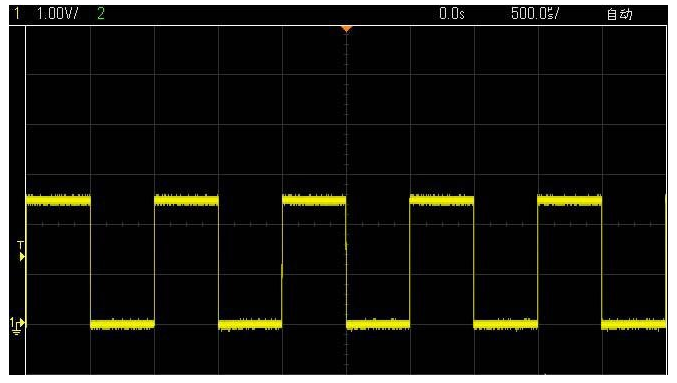This screenshot has height=383, width=677.
Task: Click the orange trigger time reference triangle
Action: [346, 29]
